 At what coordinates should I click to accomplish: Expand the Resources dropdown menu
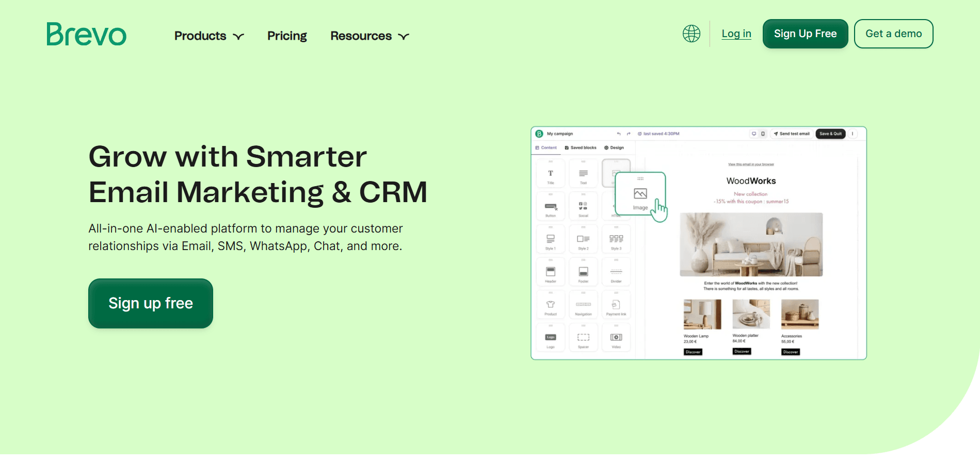click(369, 36)
